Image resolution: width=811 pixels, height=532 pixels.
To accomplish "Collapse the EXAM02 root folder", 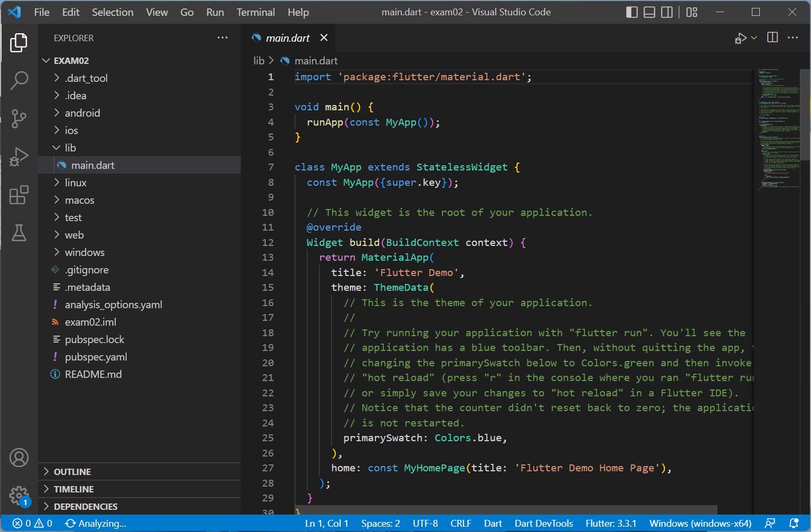I will pyautogui.click(x=139, y=61).
